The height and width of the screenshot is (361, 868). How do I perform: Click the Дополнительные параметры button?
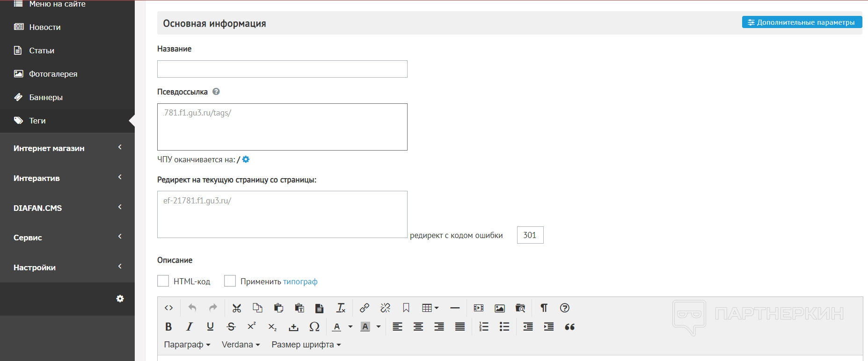(802, 22)
